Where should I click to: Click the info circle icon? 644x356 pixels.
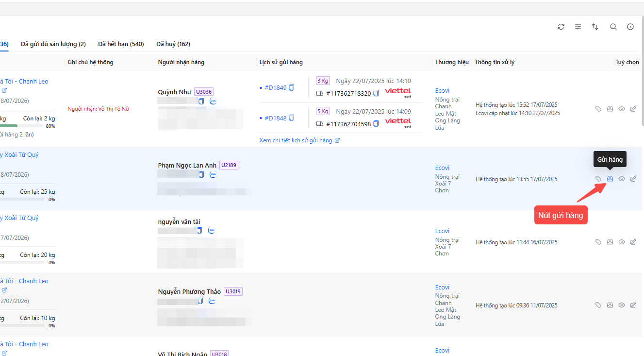tap(630, 27)
